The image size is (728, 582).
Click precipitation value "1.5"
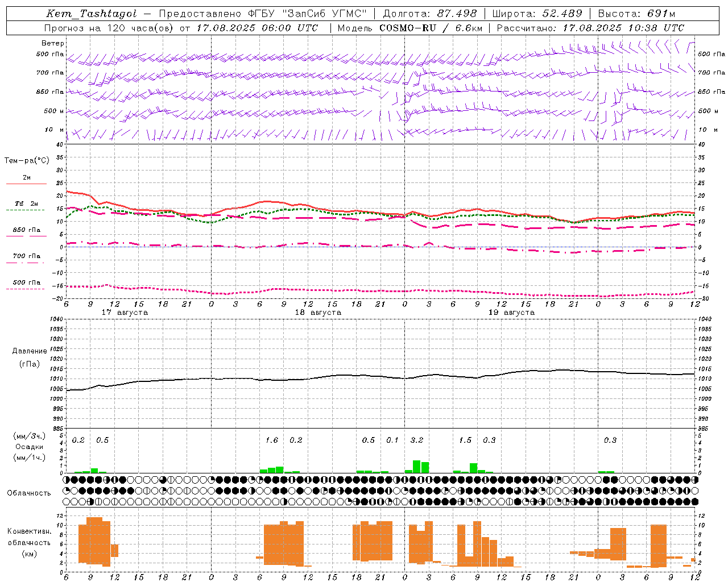(465, 440)
